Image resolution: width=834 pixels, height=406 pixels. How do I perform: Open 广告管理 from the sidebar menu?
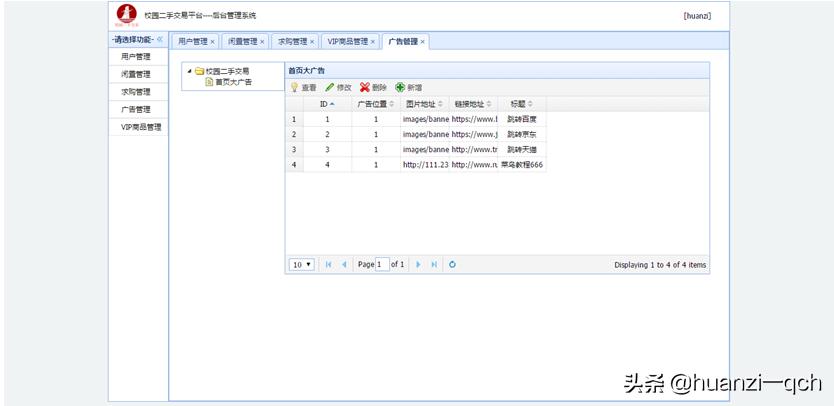[x=138, y=110]
